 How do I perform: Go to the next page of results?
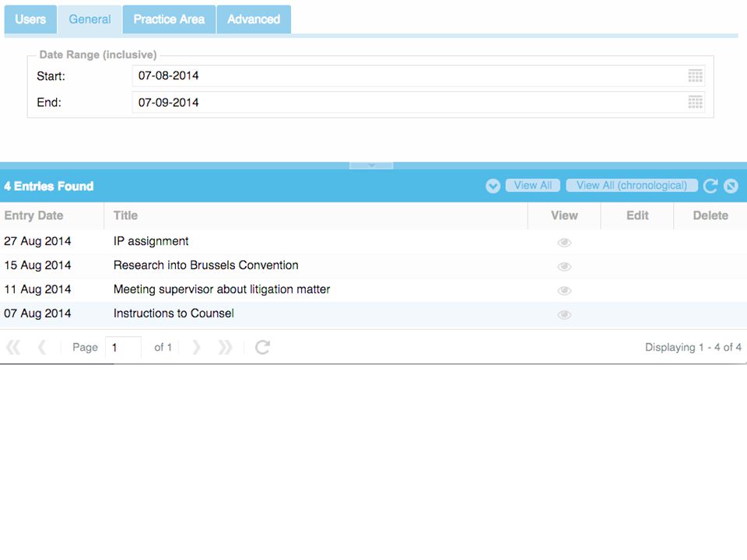pyautogui.click(x=196, y=347)
